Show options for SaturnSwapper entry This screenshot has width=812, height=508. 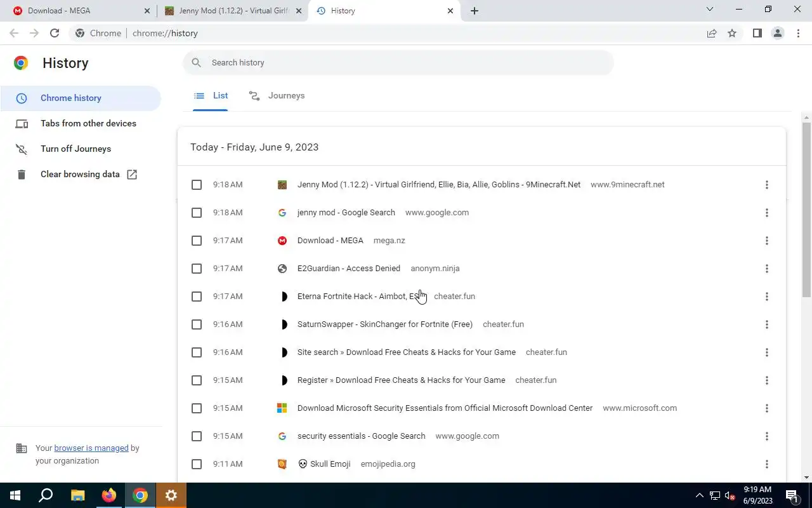(767, 324)
